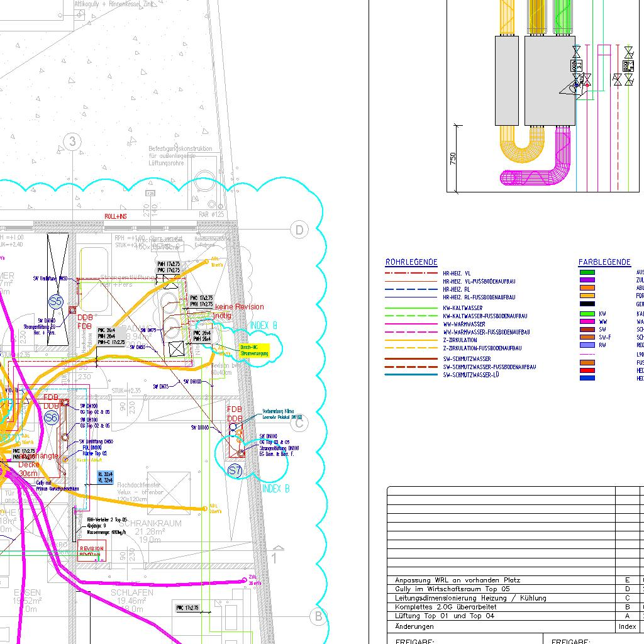Click the S7 shaft marker circle
This screenshot has height=644, width=644.
point(235,470)
